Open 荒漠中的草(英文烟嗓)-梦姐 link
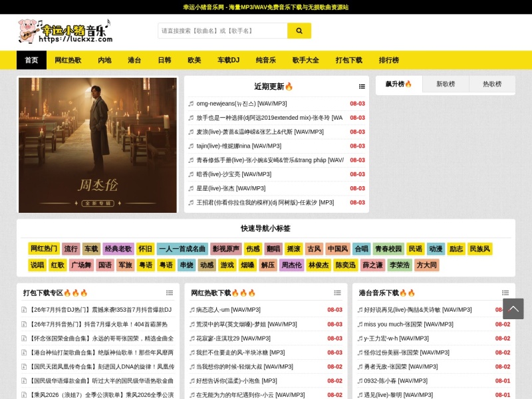The image size is (532, 399). click(246, 325)
